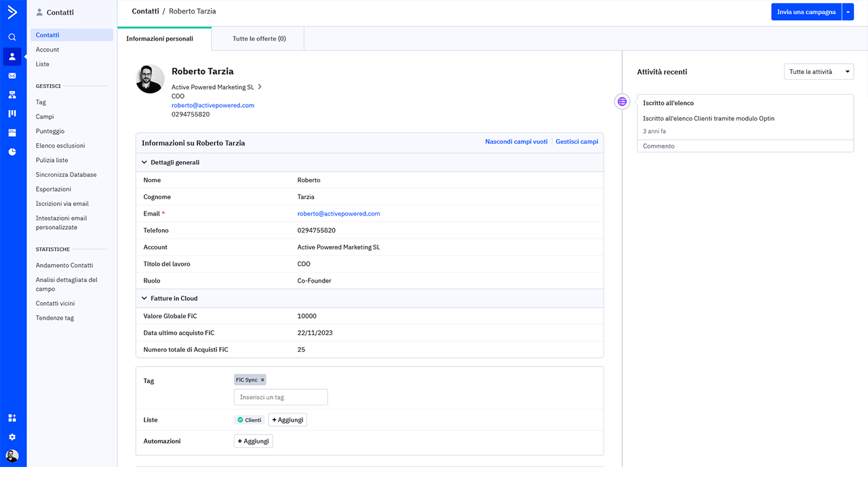The height and width of the screenshot is (488, 868).
Task: Click Aggiungi button in Automazioni row
Action: [253, 441]
